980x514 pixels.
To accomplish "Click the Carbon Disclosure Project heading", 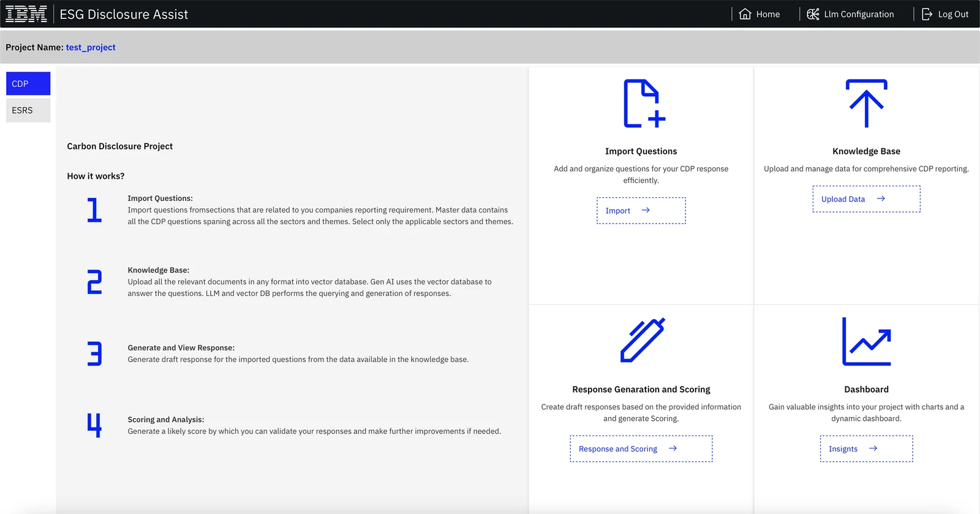I will coord(120,146).
